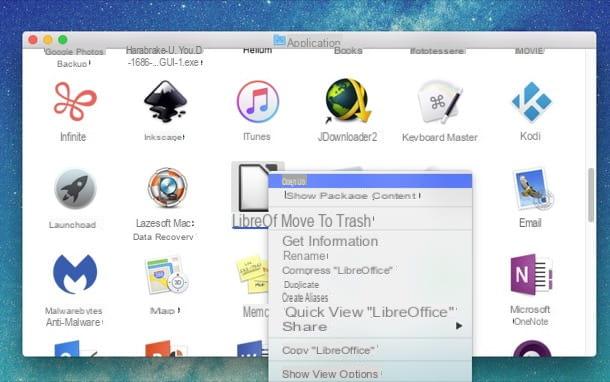Choose Open at top of context menu
This screenshot has height=382, width=610.
click(x=370, y=181)
